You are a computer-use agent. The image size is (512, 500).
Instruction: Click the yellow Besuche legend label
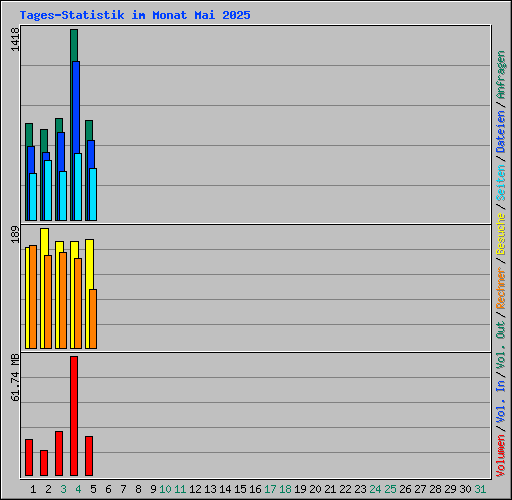(501, 234)
